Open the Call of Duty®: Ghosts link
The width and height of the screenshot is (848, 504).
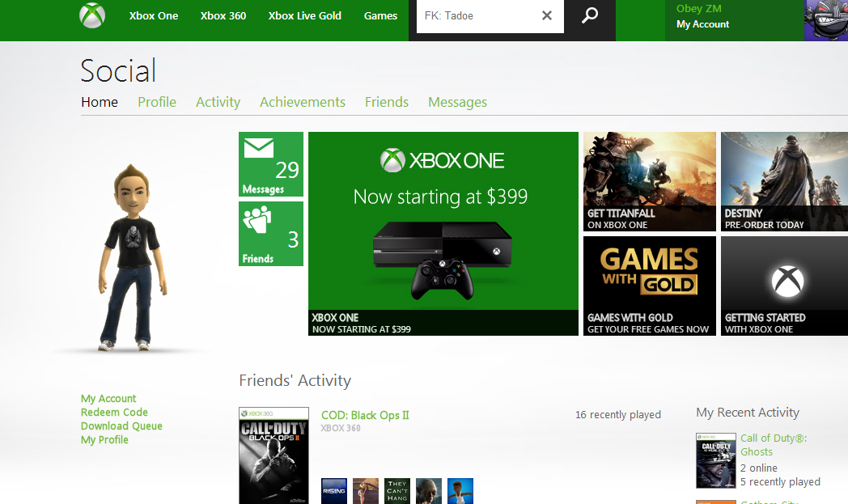tap(774, 445)
